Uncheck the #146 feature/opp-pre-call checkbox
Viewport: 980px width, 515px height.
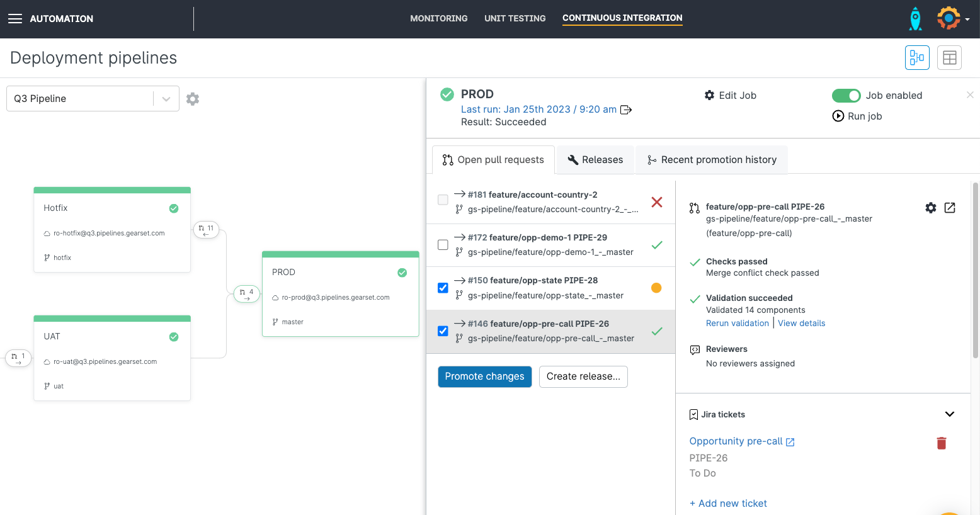(x=443, y=331)
